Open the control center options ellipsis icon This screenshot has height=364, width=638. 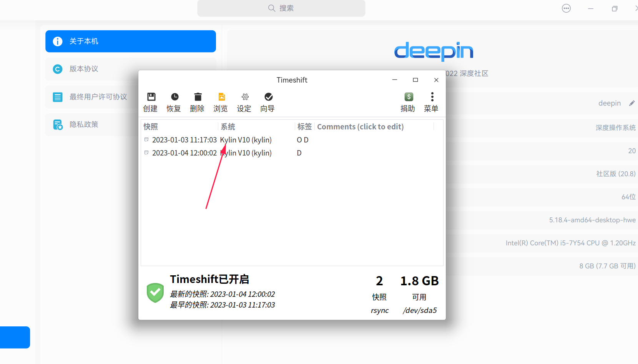pos(566,8)
